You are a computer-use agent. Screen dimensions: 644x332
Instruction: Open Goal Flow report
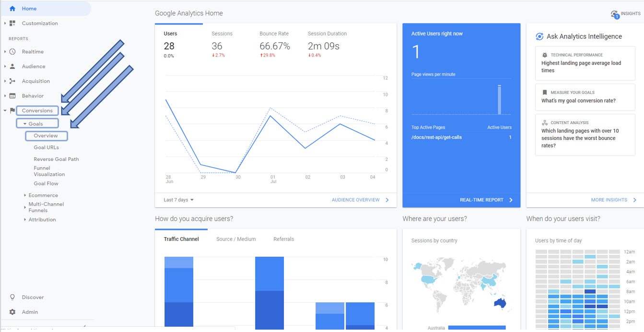[x=46, y=183]
